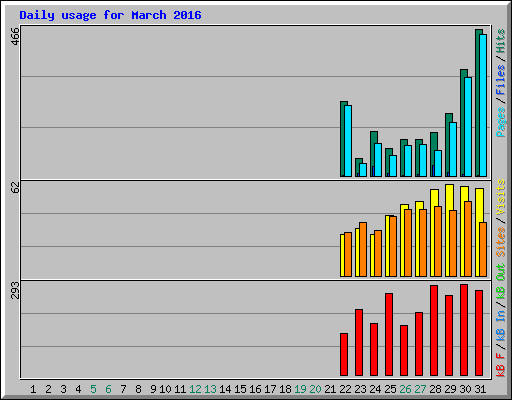Click the yellow Visits legend label
Image resolution: width=512 pixels, height=400 pixels.
(500, 197)
